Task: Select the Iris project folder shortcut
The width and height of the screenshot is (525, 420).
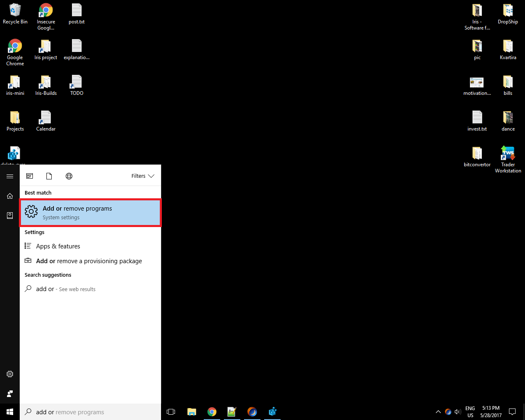Action: [46, 50]
